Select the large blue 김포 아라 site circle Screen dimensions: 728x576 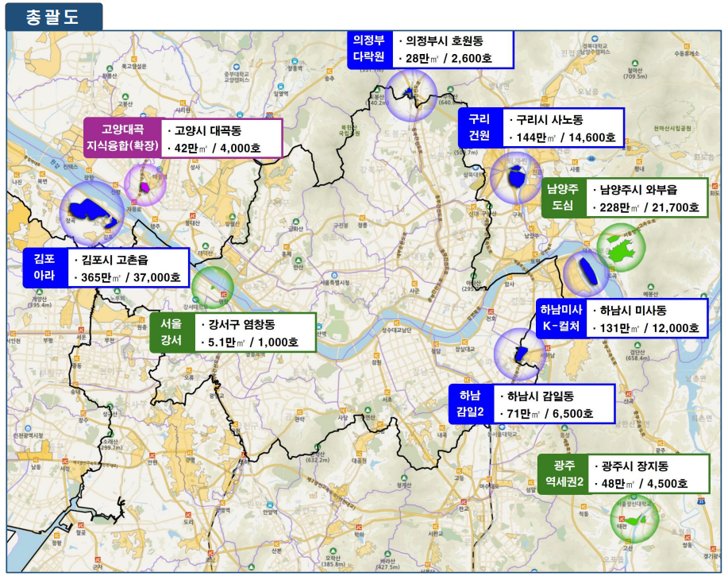(x=92, y=214)
